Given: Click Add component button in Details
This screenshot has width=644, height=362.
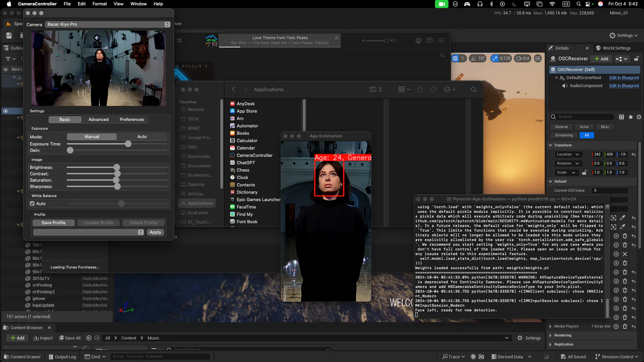Looking at the screenshot, I should (602, 59).
